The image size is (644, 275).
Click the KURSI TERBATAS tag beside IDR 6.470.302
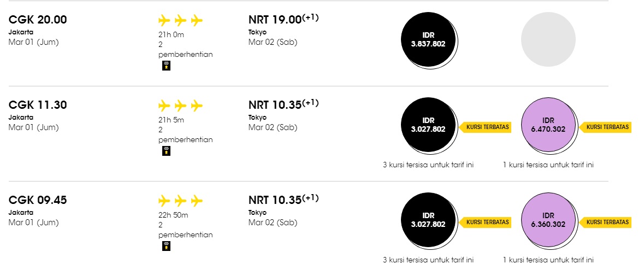(x=605, y=127)
